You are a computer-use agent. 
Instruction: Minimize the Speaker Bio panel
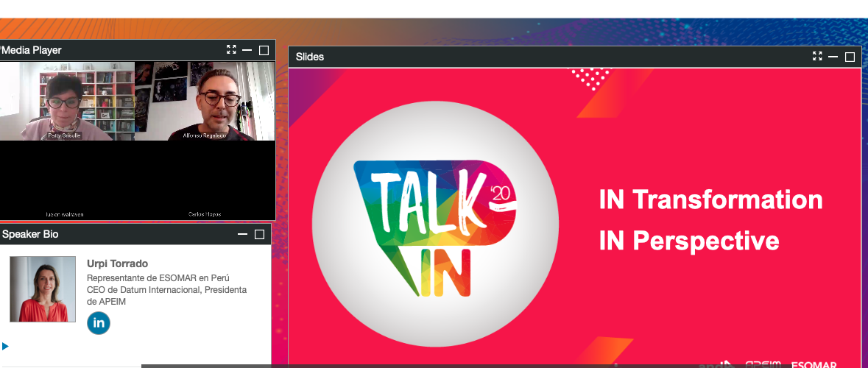[x=242, y=235]
